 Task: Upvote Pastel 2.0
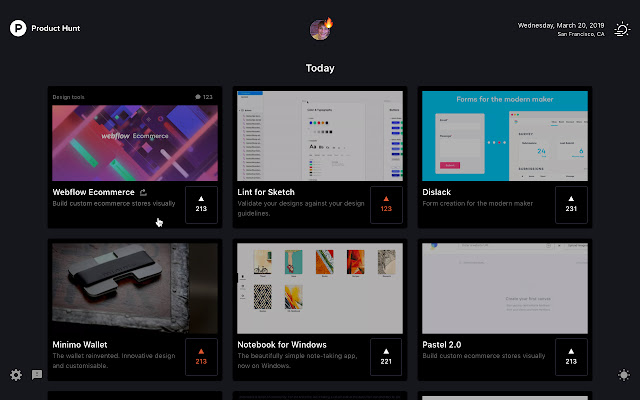571,357
